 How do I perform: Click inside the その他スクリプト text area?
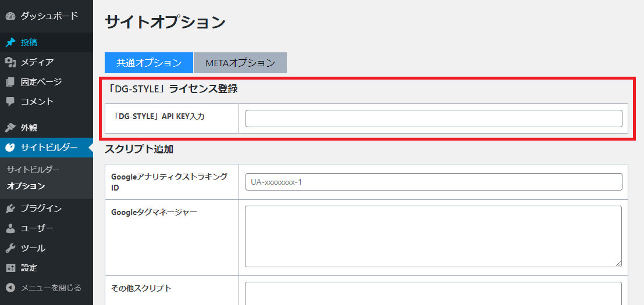click(433, 293)
